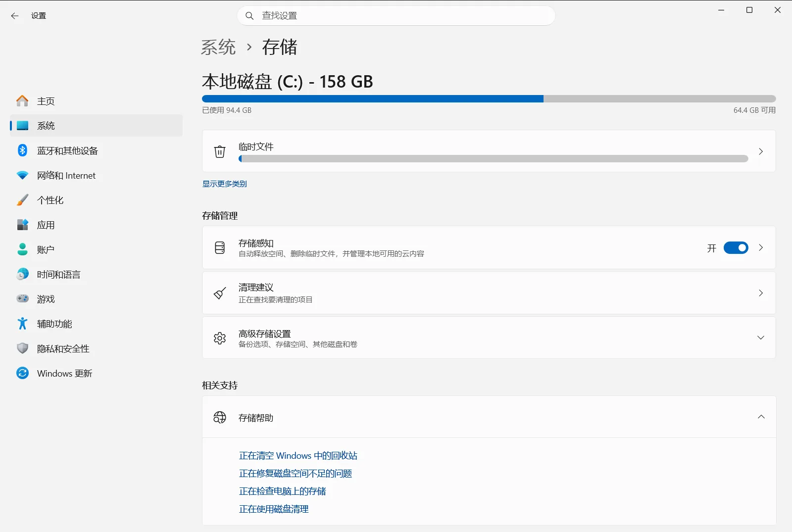The image size is (792, 532).
Task: Turn off the 存储感知 toggle switch
Action: (x=736, y=248)
